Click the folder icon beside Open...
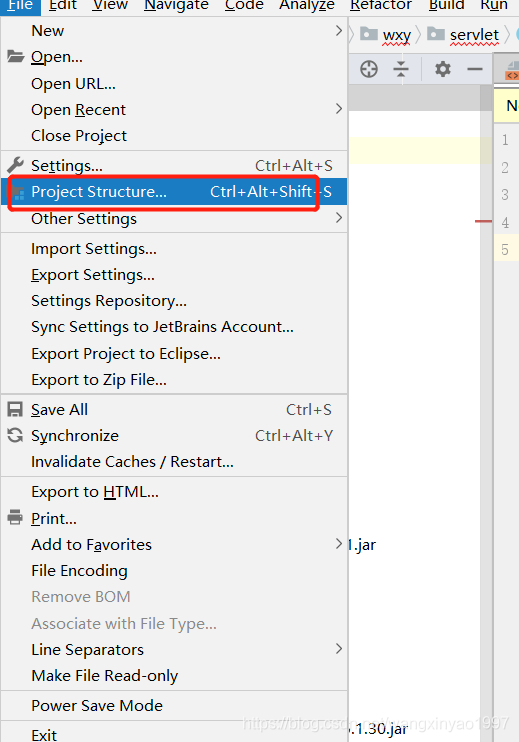 (x=16, y=57)
